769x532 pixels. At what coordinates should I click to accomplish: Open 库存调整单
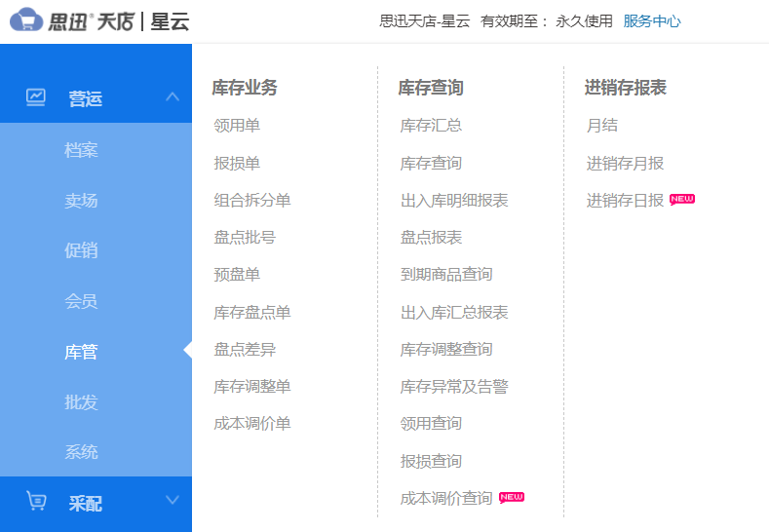tap(252, 387)
